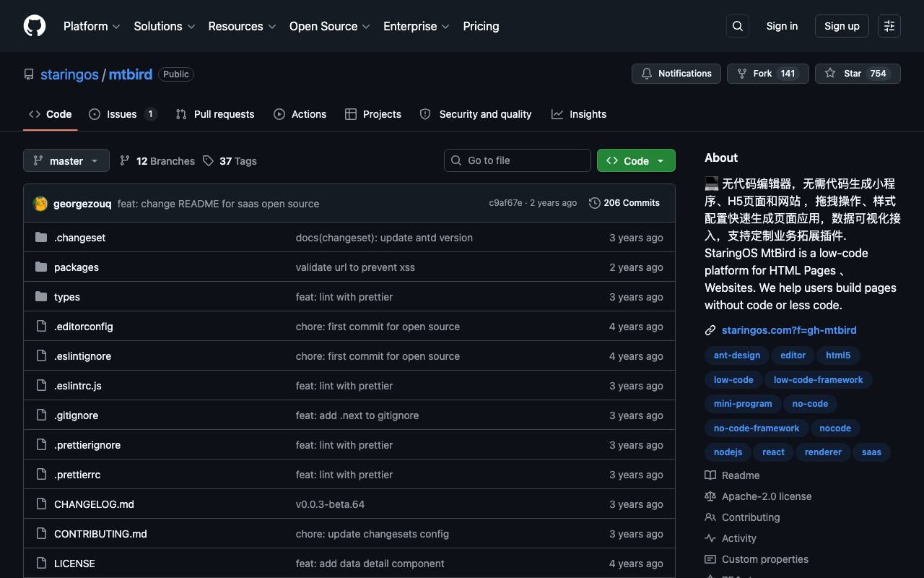Click the CONTRIBUTING.md file icon
The image size is (924, 578).
(41, 534)
